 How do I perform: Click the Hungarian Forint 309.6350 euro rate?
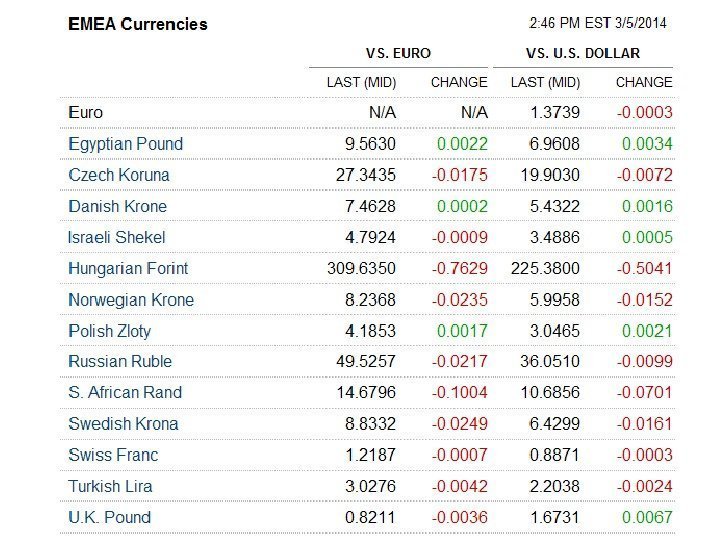tap(361, 268)
